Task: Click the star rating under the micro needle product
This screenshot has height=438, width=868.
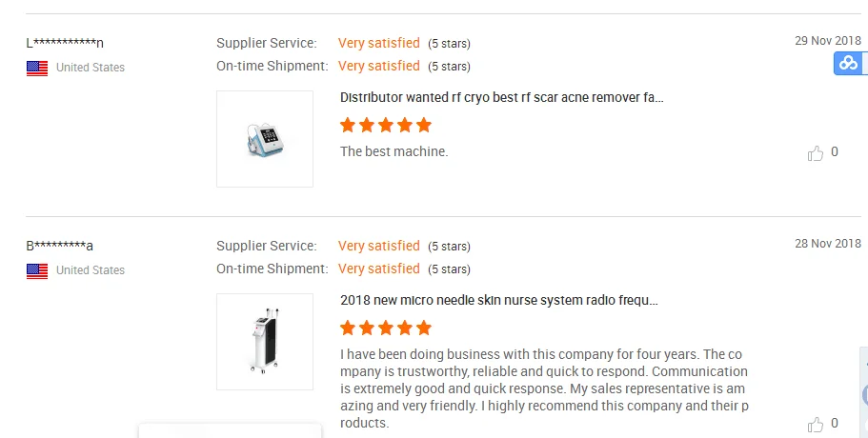Action: point(386,328)
